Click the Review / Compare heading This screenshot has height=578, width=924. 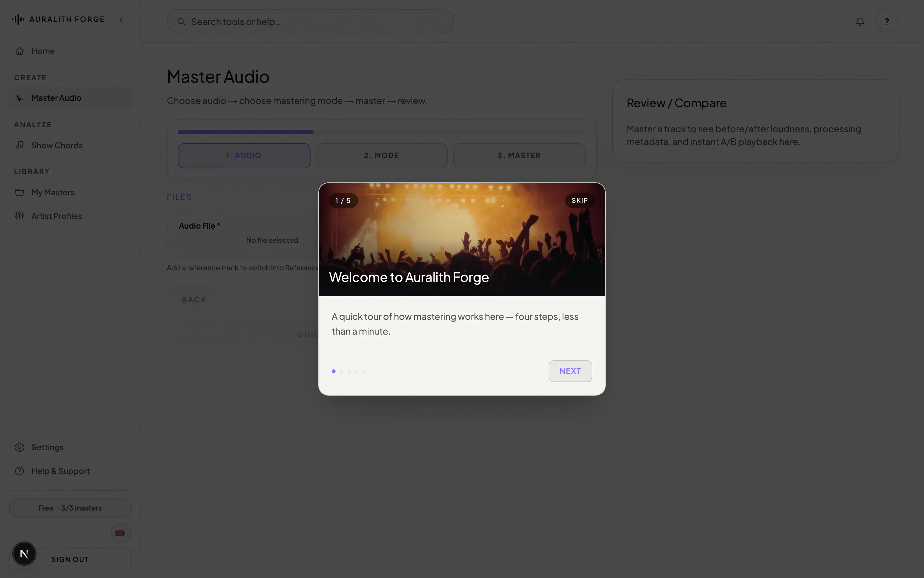point(676,103)
